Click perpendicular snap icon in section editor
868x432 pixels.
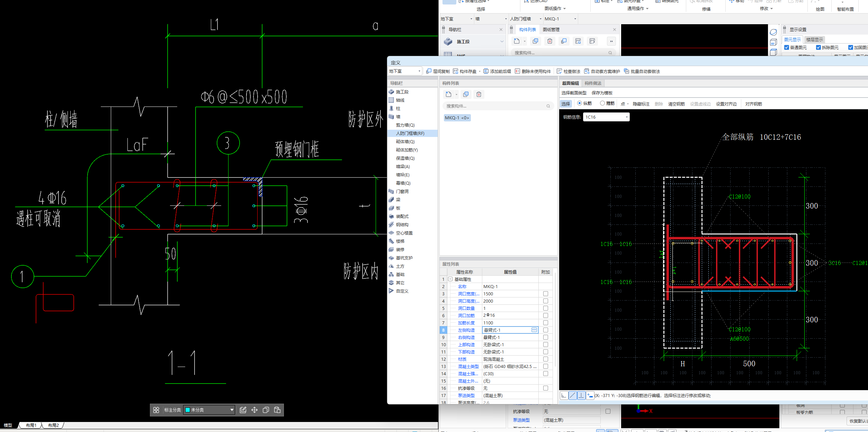point(581,395)
